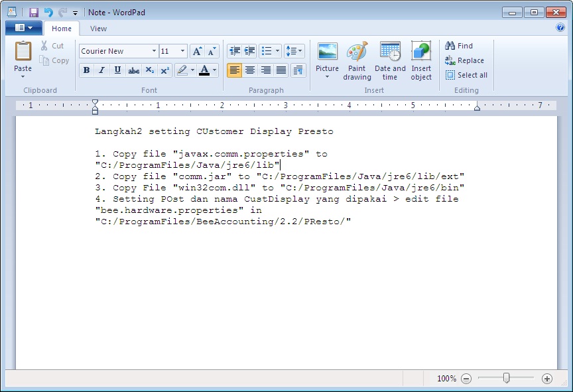The height and width of the screenshot is (392, 573).
Task: Click the Grow font icon
Action: 197,51
